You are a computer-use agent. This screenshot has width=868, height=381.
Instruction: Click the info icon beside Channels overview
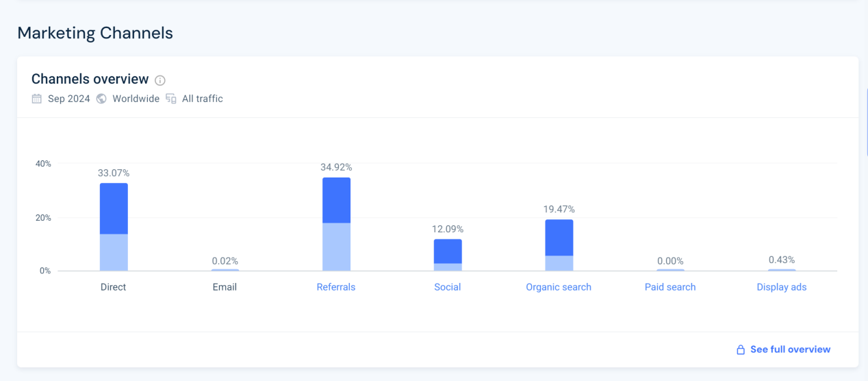160,80
